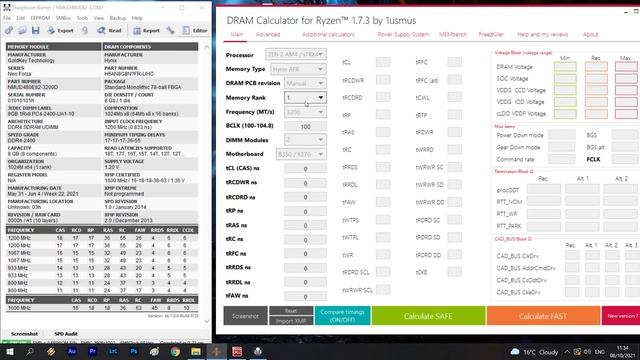
Task: Click the save (floppy disk) icon in Thaiphoon Burner
Action: [x=36, y=31]
